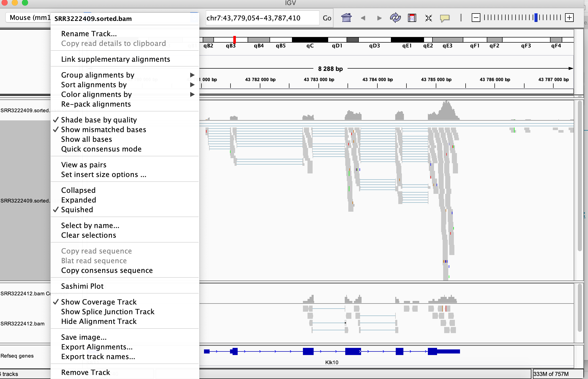Click the locus input field

pos(262,18)
